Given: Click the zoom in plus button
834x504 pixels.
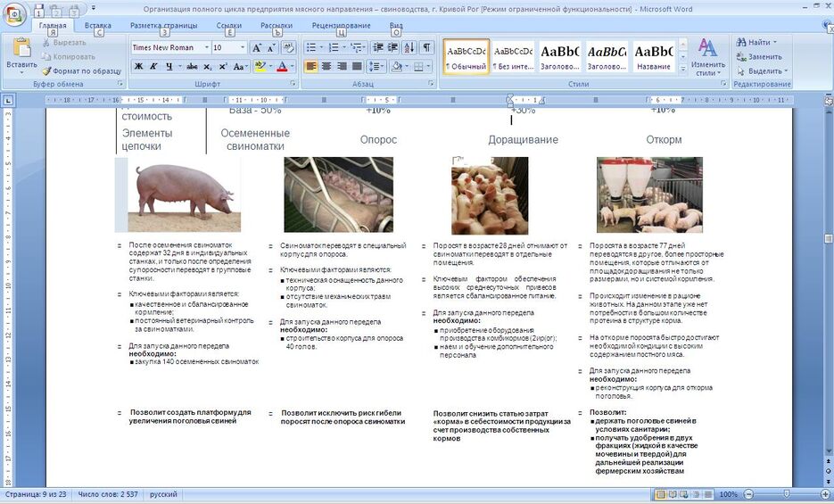Looking at the screenshot, I should pos(826,494).
